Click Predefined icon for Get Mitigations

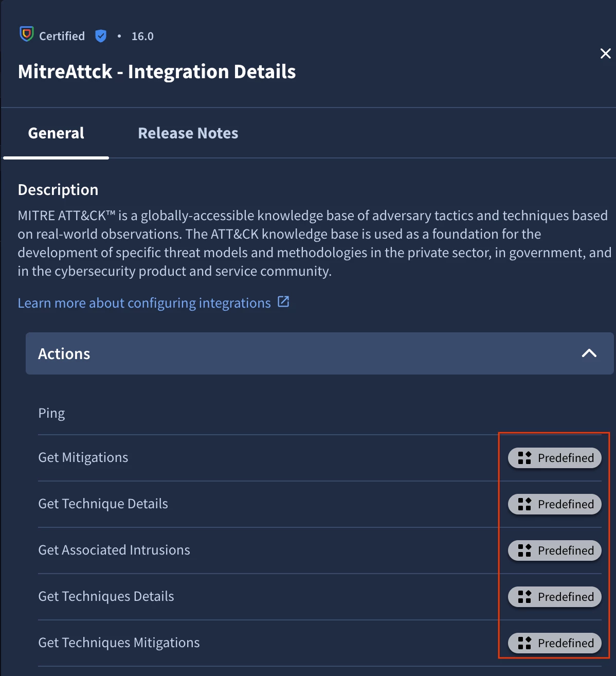524,458
